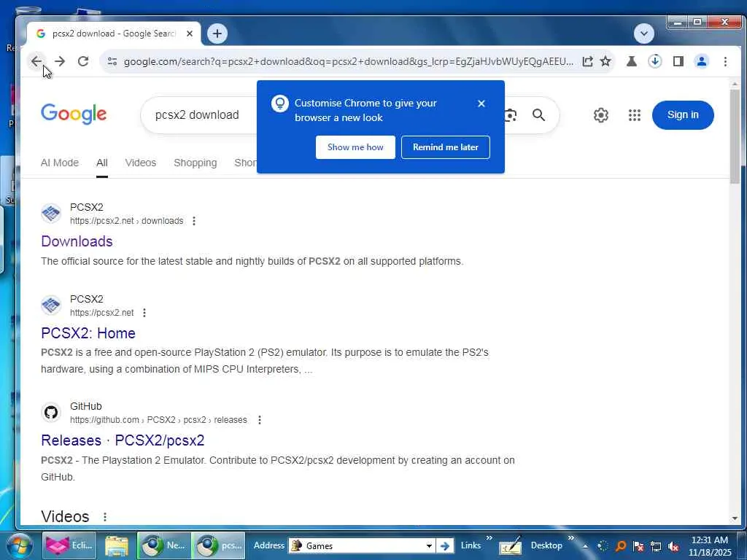Go forward using the forward arrow
Viewport: 747px width, 560px height.
pos(60,61)
